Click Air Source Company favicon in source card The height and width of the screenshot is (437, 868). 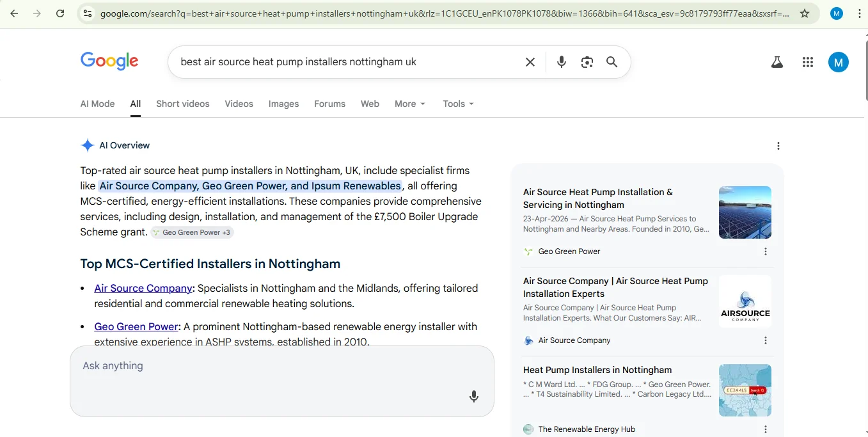(x=528, y=340)
